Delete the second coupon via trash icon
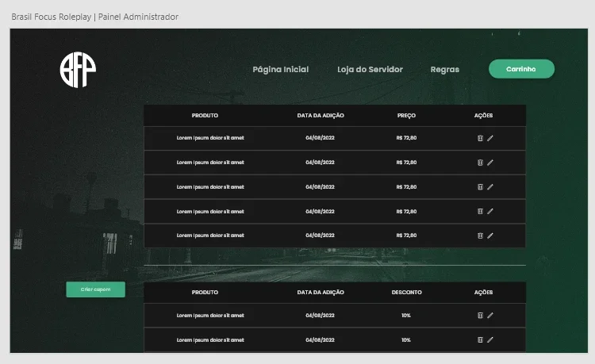 480,339
